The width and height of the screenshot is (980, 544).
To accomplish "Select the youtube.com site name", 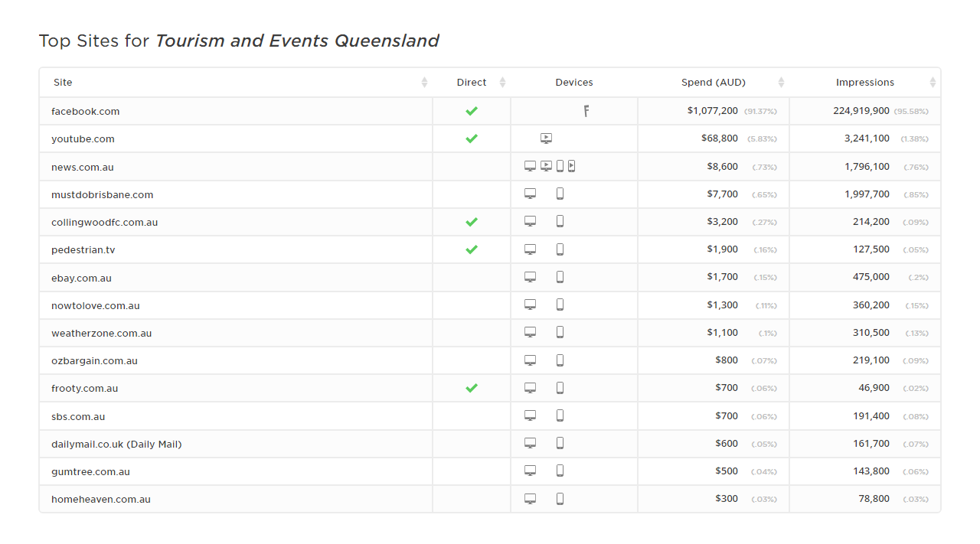I will (83, 138).
